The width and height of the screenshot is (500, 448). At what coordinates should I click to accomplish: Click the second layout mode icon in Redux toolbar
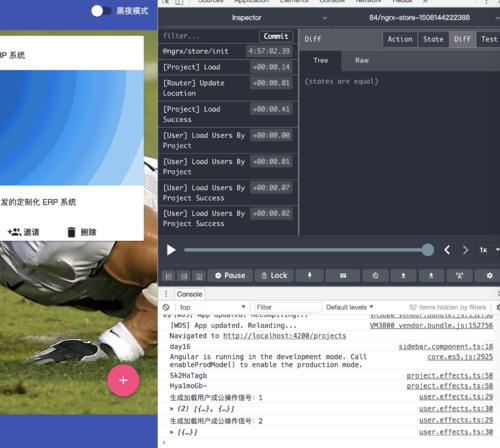tap(184, 276)
